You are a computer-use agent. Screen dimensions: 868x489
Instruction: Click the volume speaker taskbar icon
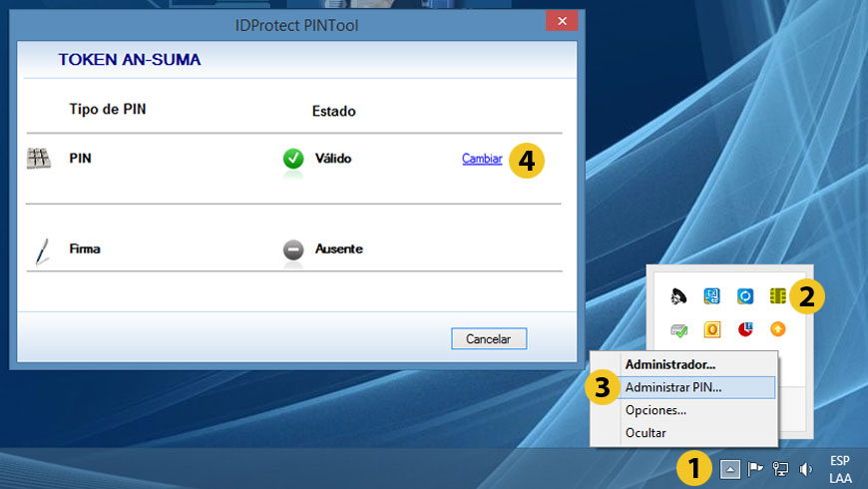coord(806,470)
